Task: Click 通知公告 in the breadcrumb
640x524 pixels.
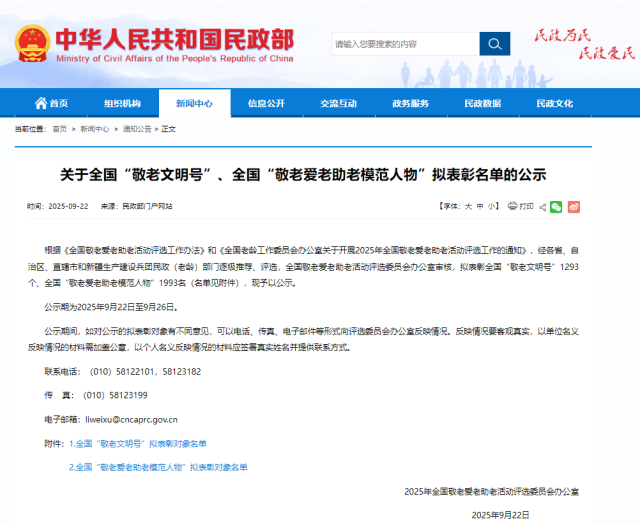Action: click(x=137, y=129)
